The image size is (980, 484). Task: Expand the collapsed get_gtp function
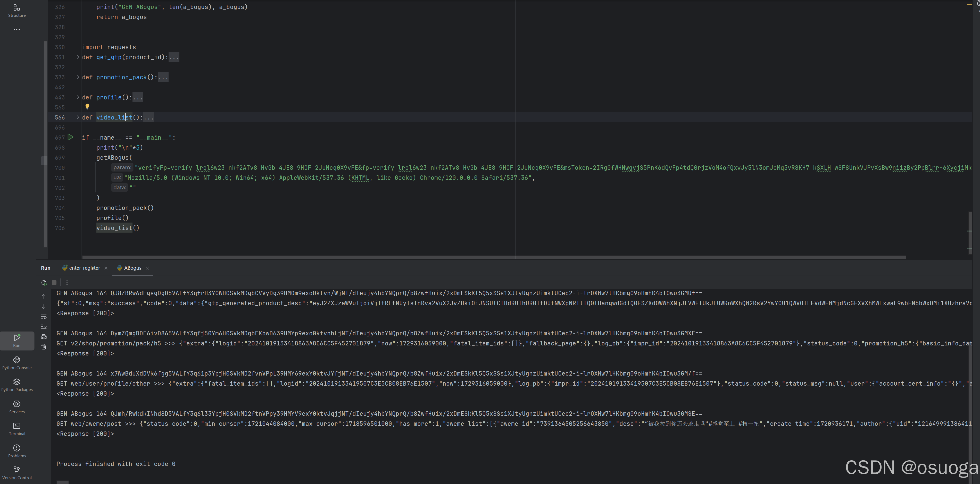(78, 57)
